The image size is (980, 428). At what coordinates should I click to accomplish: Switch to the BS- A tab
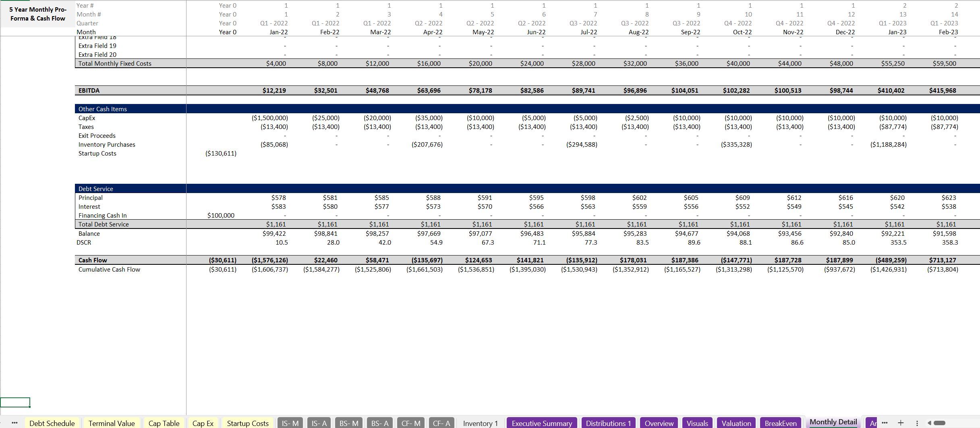pyautogui.click(x=379, y=423)
